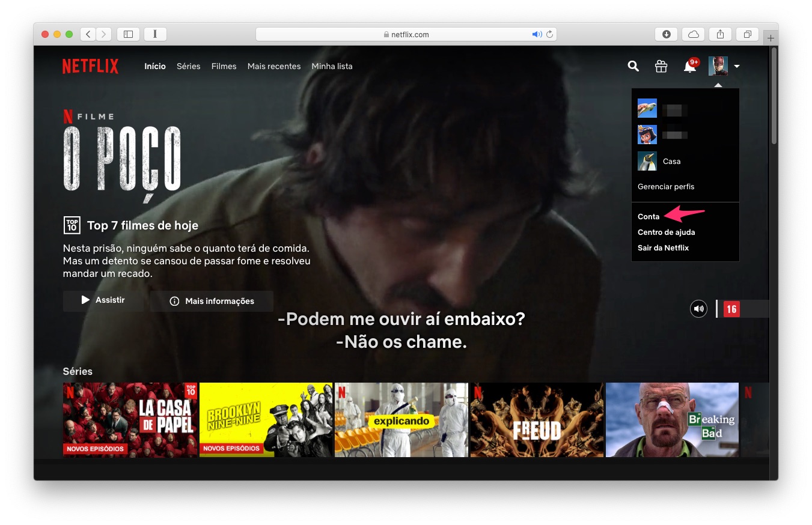Click the Top 10 badge icon
The width and height of the screenshot is (812, 525).
(x=72, y=225)
